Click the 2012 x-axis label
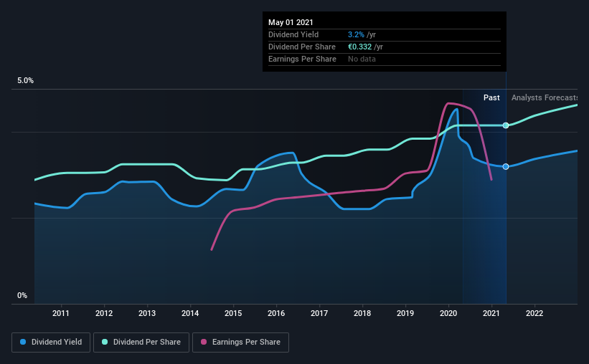 [x=104, y=313]
